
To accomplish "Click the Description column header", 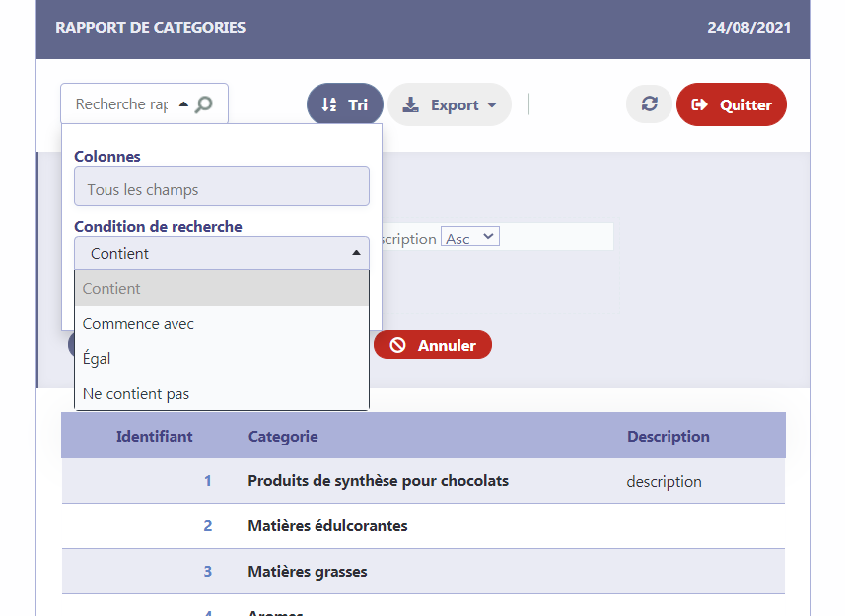I will coord(669,436).
